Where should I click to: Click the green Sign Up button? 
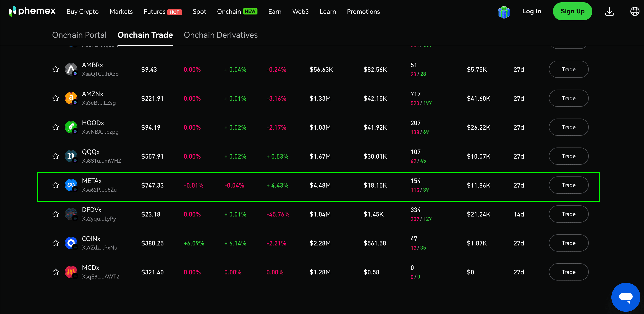pos(572,11)
